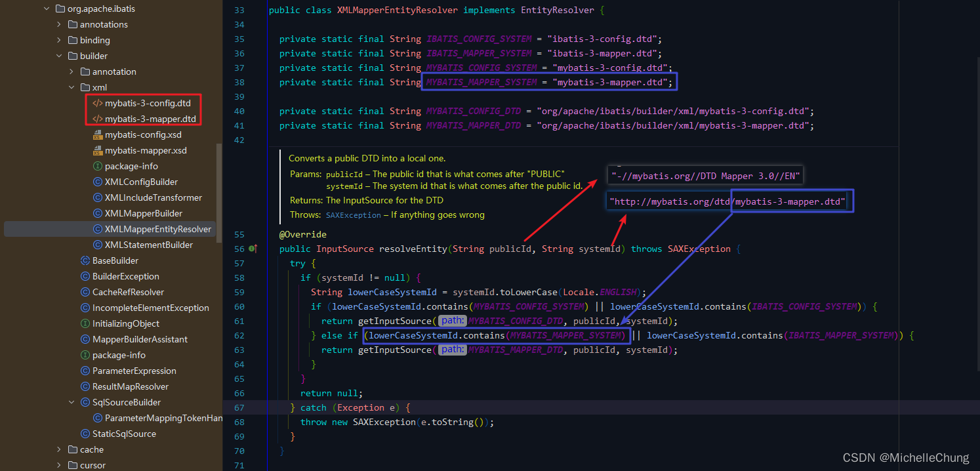The image size is (980, 471).
Task: Click the @Override annotation
Action: point(303,234)
